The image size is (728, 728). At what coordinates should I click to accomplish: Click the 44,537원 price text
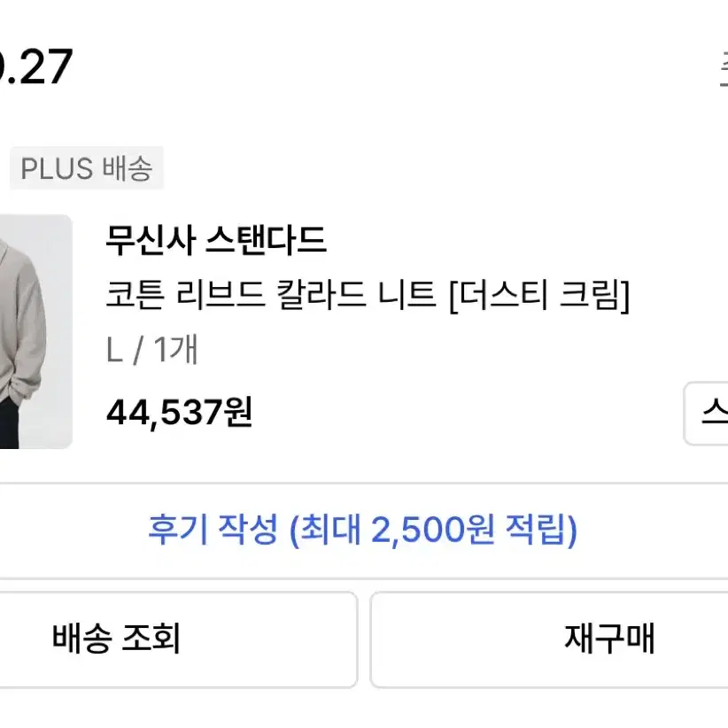[179, 413]
